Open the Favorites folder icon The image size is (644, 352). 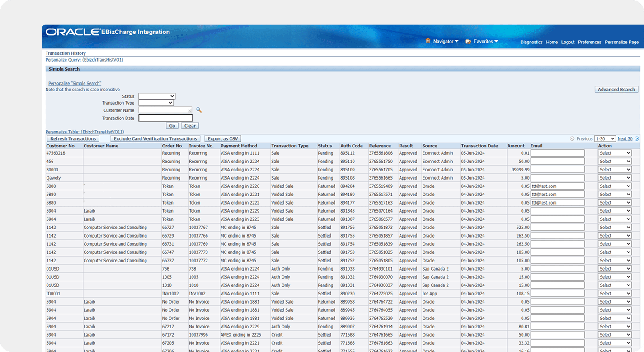coord(468,41)
